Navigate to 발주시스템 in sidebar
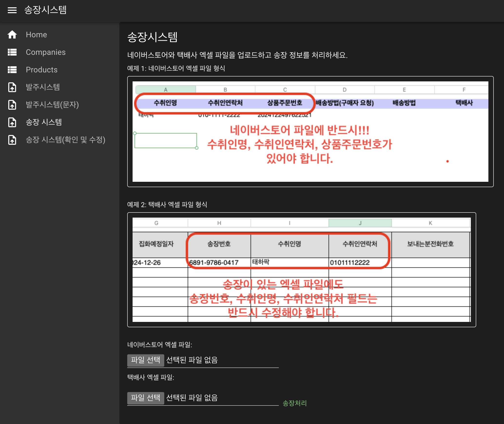This screenshot has height=424, width=504. click(43, 87)
